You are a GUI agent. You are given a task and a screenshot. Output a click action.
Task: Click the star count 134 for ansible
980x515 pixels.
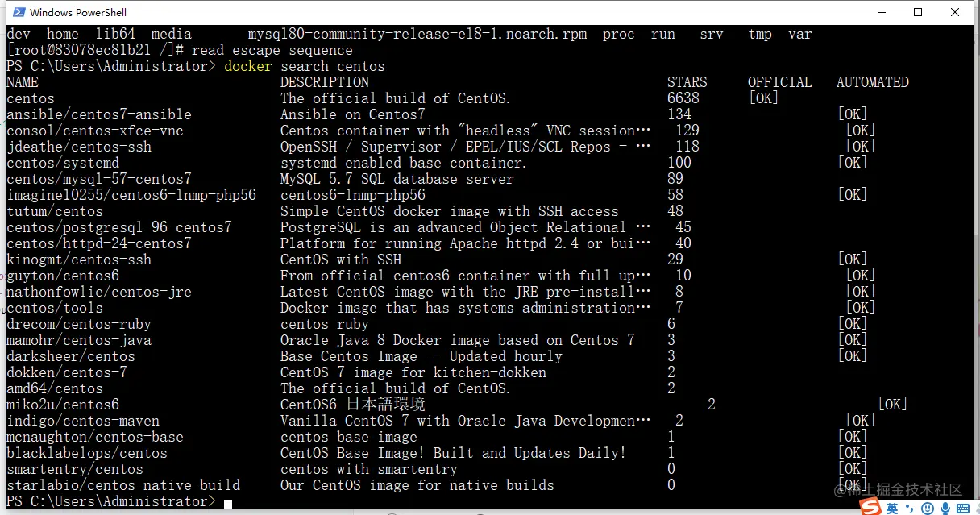click(679, 114)
